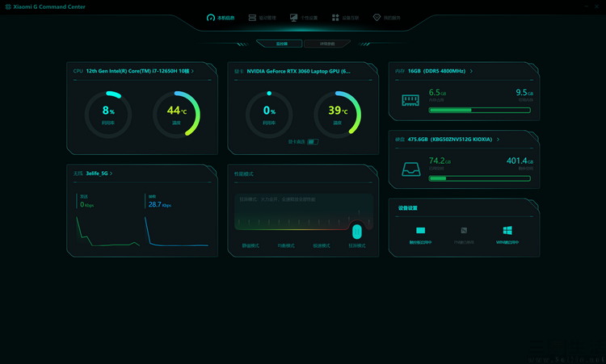Toggle the FN key icon in device settings
Screen dimensions: 606x364
(464, 231)
